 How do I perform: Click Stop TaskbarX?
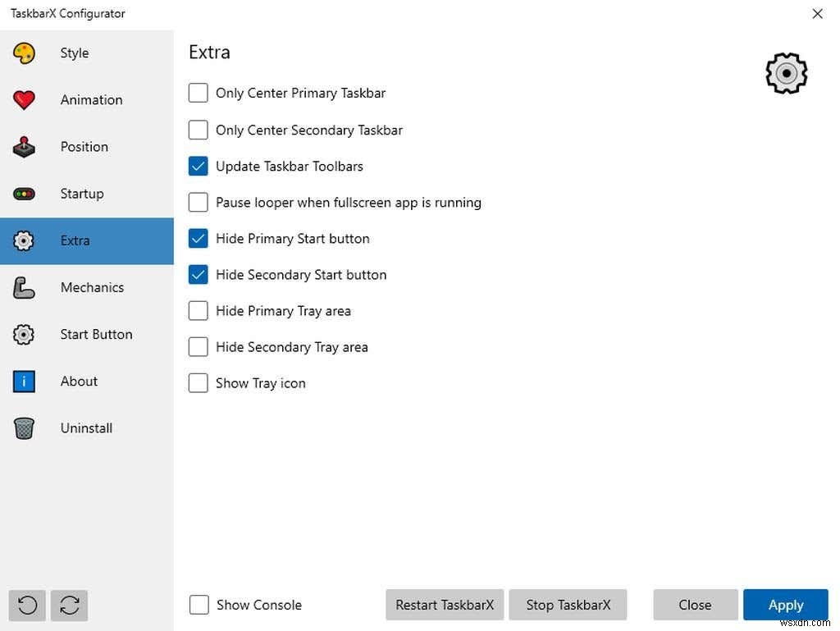[x=568, y=604]
